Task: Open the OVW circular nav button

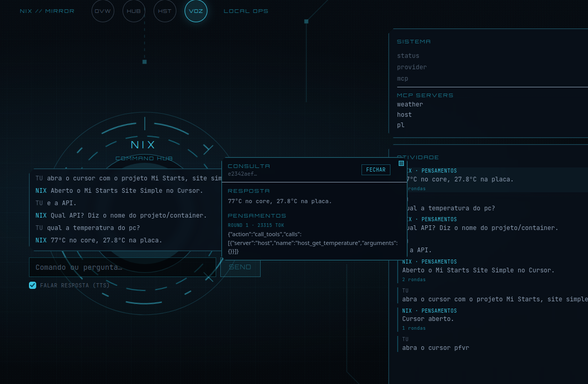Action: coord(103,11)
